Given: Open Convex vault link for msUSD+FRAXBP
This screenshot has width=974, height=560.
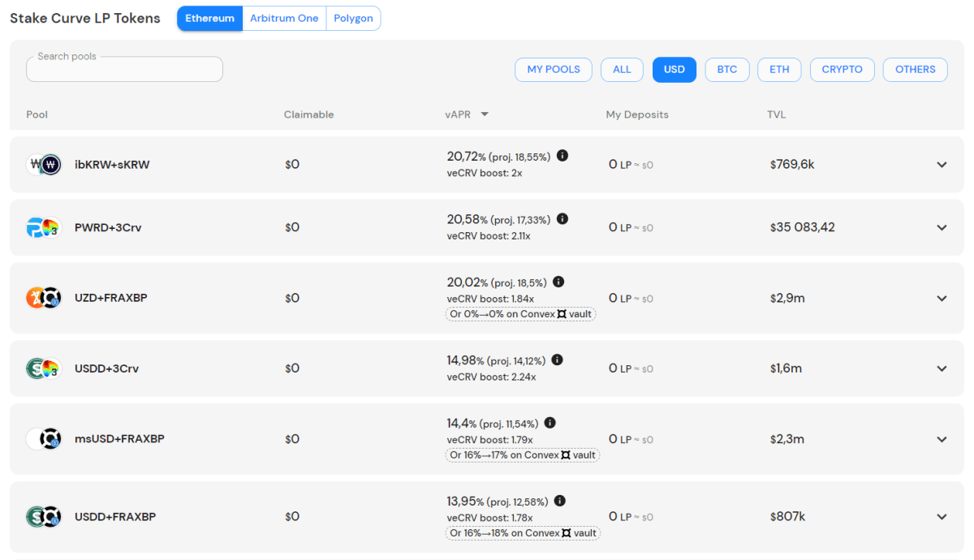Looking at the screenshot, I should [x=523, y=455].
